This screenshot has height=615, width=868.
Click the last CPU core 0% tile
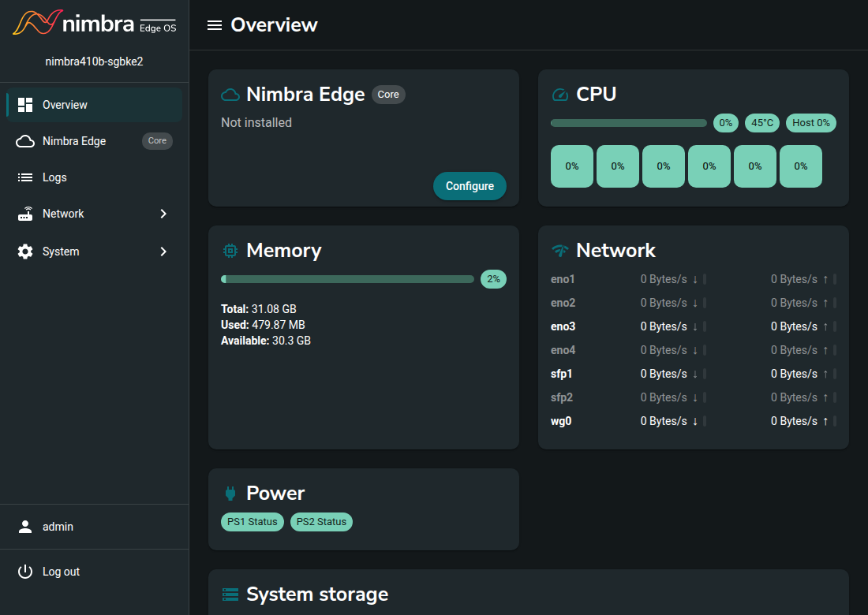(x=800, y=166)
